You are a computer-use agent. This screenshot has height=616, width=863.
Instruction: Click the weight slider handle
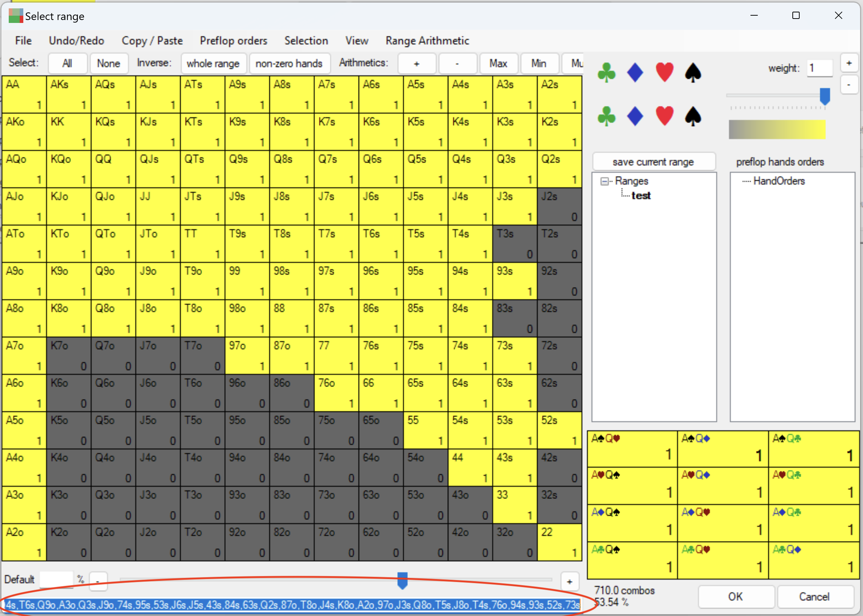pos(825,96)
